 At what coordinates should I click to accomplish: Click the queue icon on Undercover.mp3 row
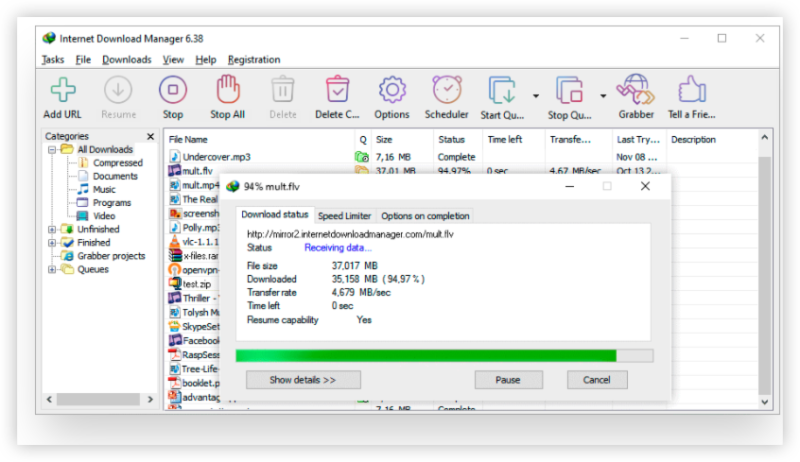pyautogui.click(x=362, y=157)
